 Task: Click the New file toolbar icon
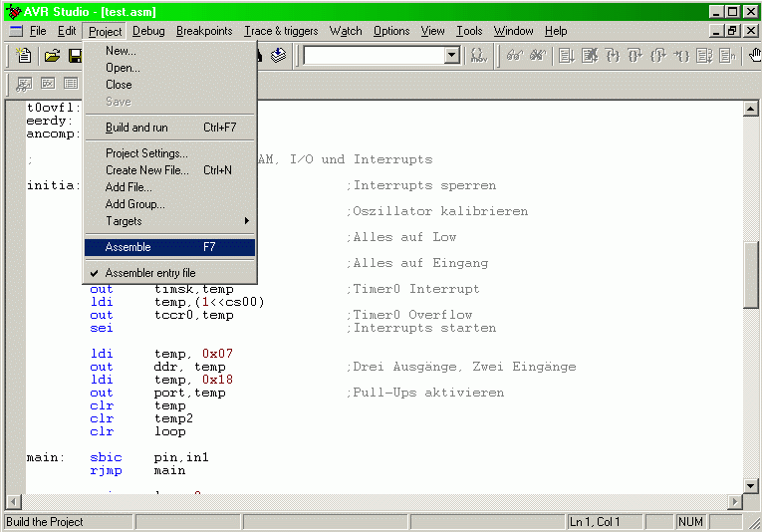pos(23,56)
